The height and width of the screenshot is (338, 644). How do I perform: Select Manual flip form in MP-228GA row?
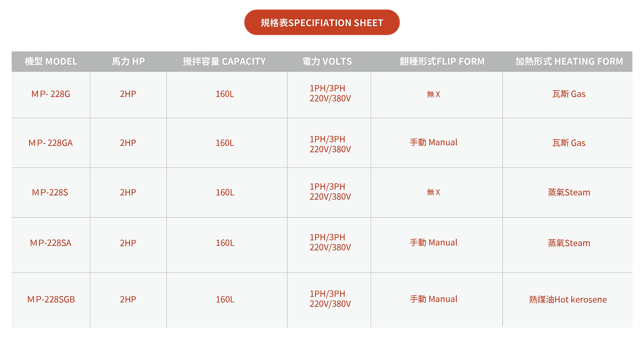pos(434,142)
